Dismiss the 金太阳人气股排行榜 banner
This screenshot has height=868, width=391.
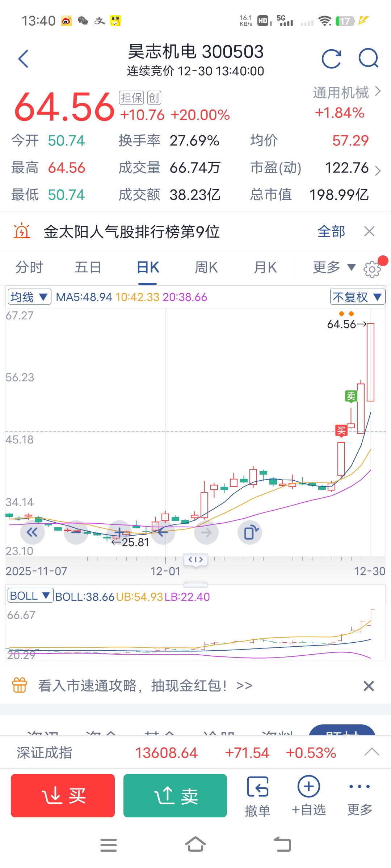(369, 231)
